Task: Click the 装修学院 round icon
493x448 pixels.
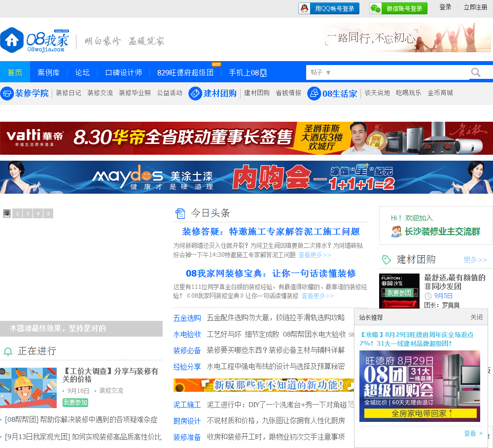Action: (x=7, y=93)
